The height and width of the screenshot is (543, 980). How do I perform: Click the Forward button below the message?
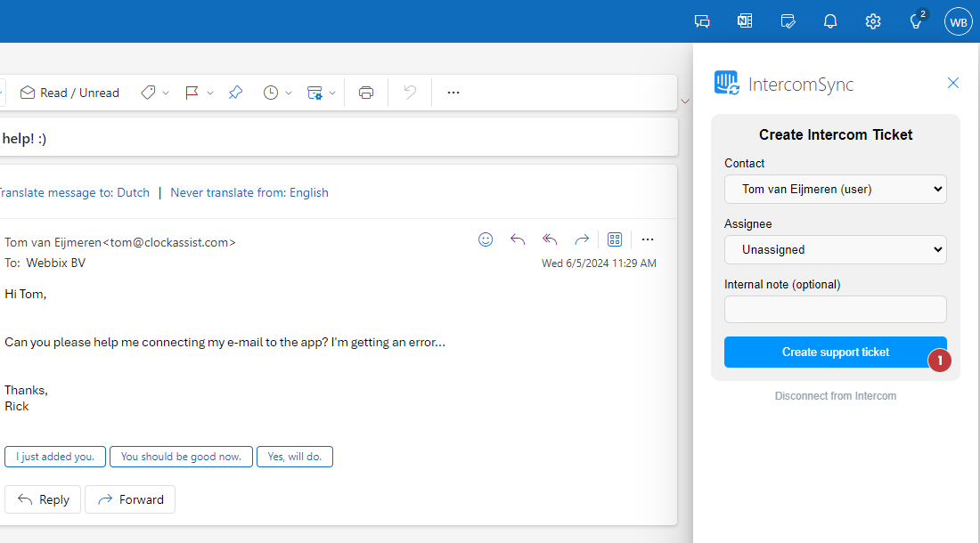(x=130, y=499)
